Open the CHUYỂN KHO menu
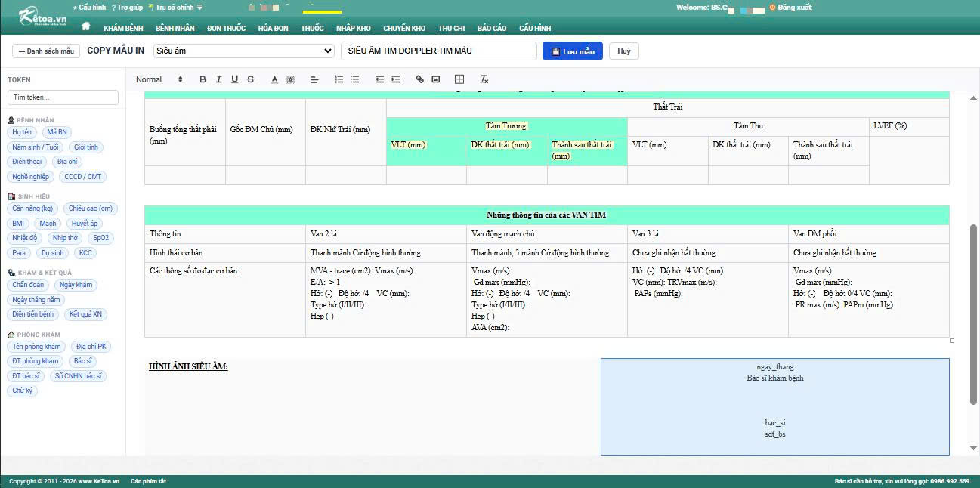 [x=404, y=28]
